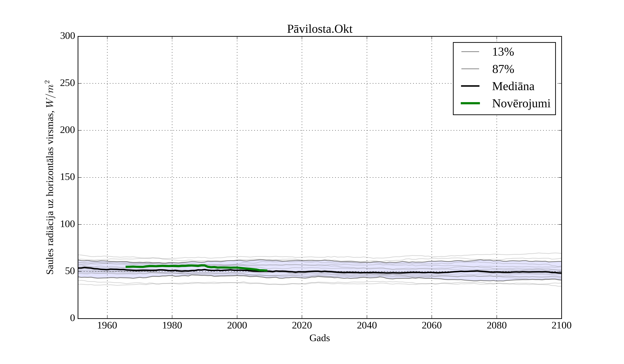Select the 13% legend label
Viewport: 624px width, 364px height.
[503, 52]
